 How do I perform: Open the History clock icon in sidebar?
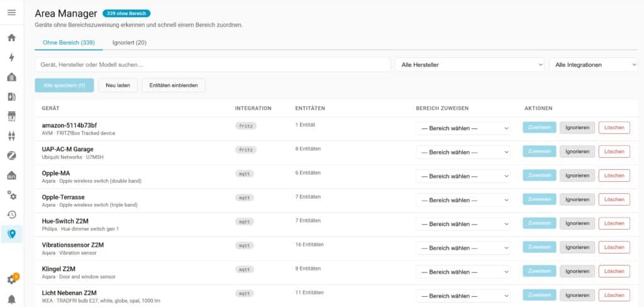(11, 215)
